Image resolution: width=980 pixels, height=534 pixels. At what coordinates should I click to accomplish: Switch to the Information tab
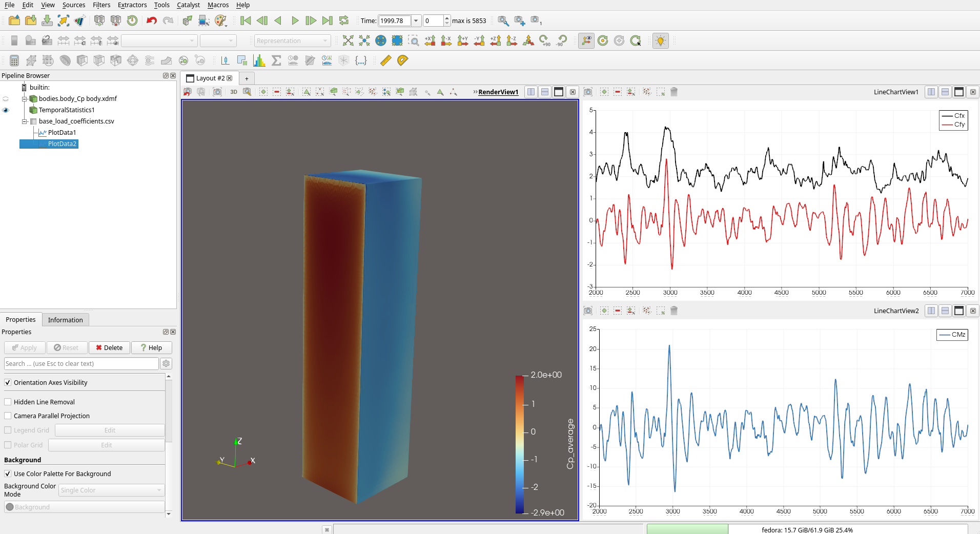(x=65, y=320)
